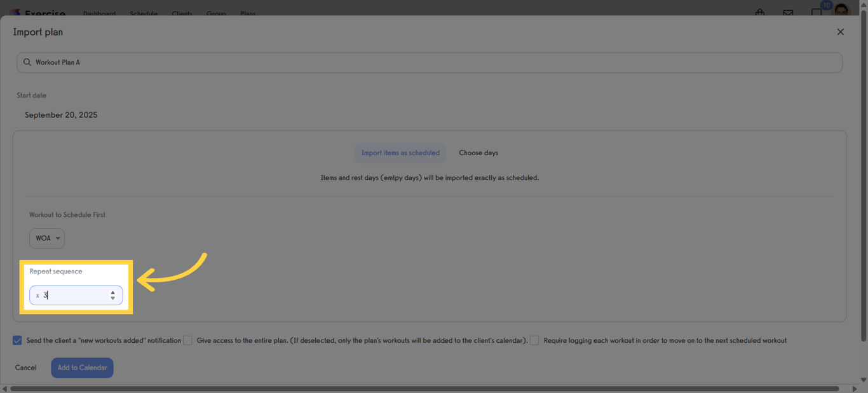Click the 'Start date' label
This screenshot has width=868, height=393.
31,95
